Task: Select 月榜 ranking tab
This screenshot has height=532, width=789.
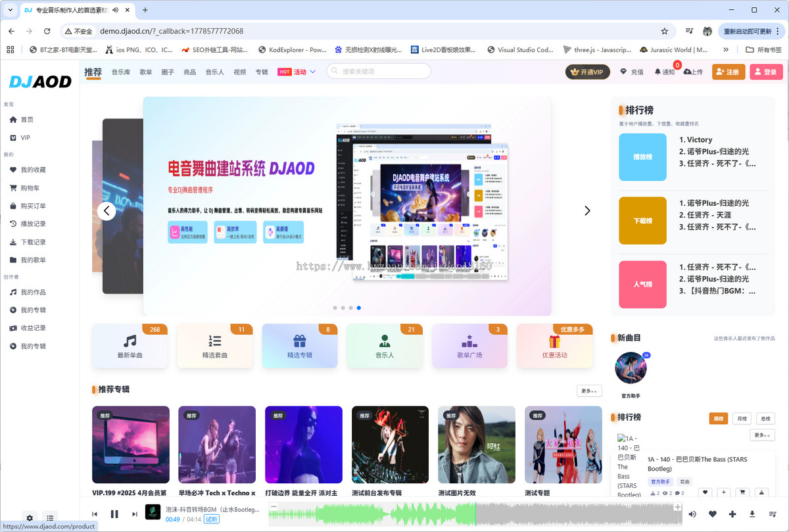Action: (x=742, y=418)
